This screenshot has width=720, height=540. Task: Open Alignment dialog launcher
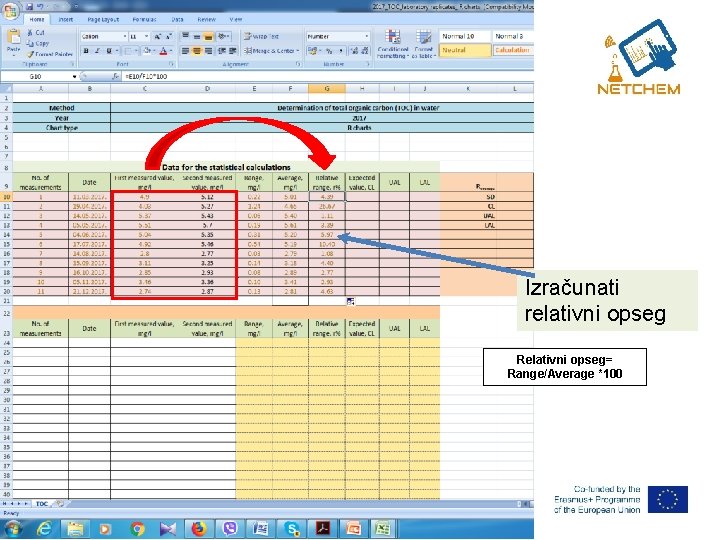[x=298, y=64]
